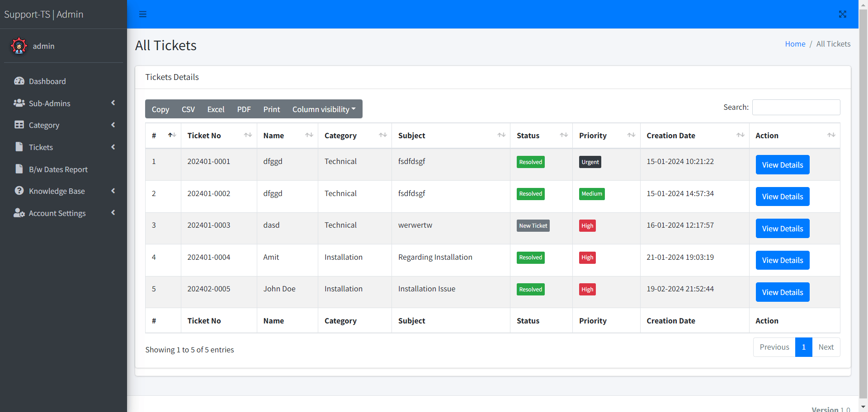
Task: Open the Home breadcrumb link
Action: 795,43
